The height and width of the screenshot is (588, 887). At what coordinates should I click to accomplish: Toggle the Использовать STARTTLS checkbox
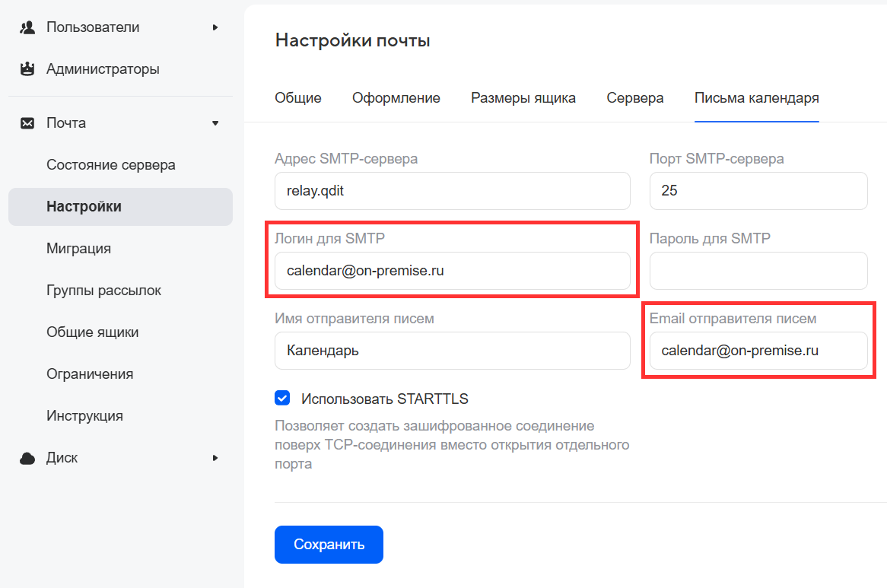tap(282, 398)
